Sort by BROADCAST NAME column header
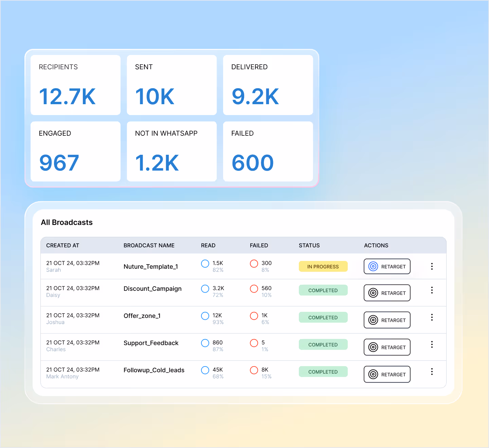The width and height of the screenshot is (489, 448). [x=149, y=245]
